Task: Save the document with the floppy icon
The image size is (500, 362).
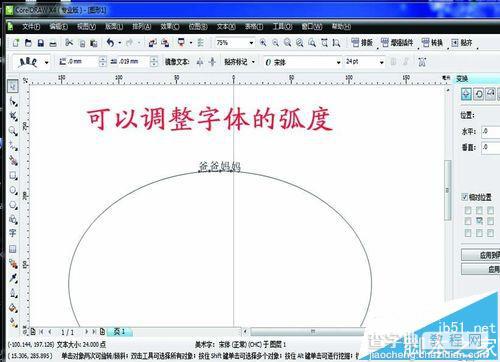Action: 41,43
